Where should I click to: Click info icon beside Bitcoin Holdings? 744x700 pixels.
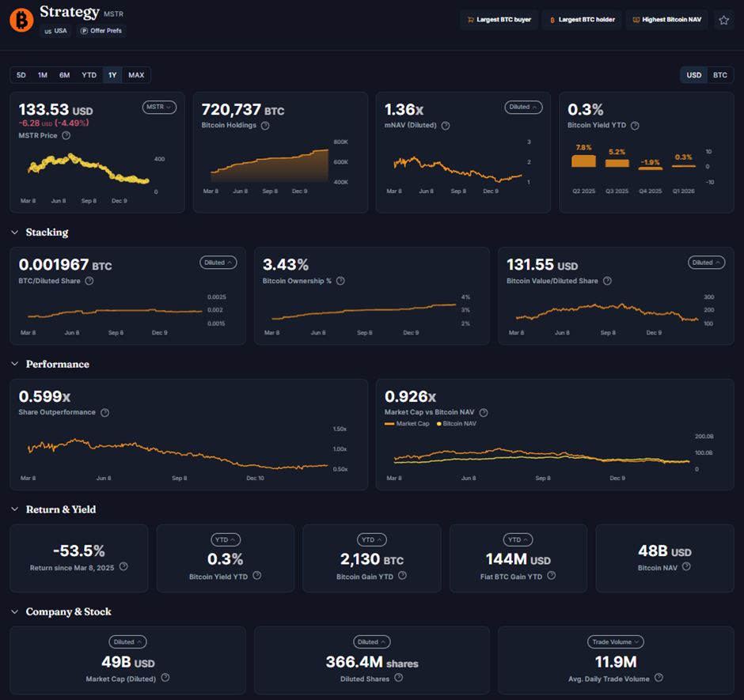pos(265,126)
